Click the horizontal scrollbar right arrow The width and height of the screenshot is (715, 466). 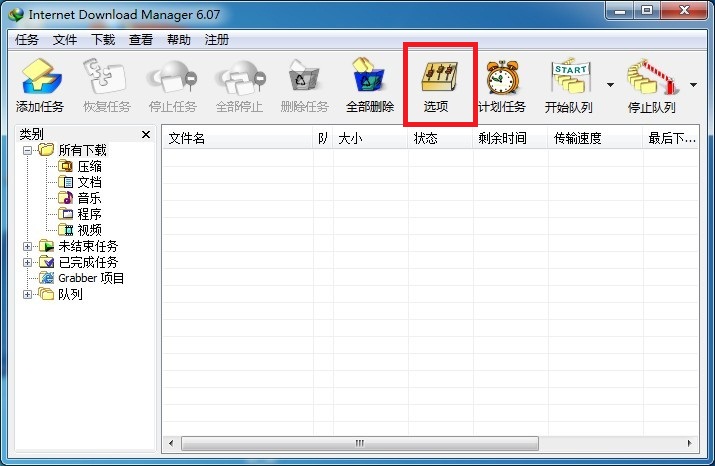(688, 443)
